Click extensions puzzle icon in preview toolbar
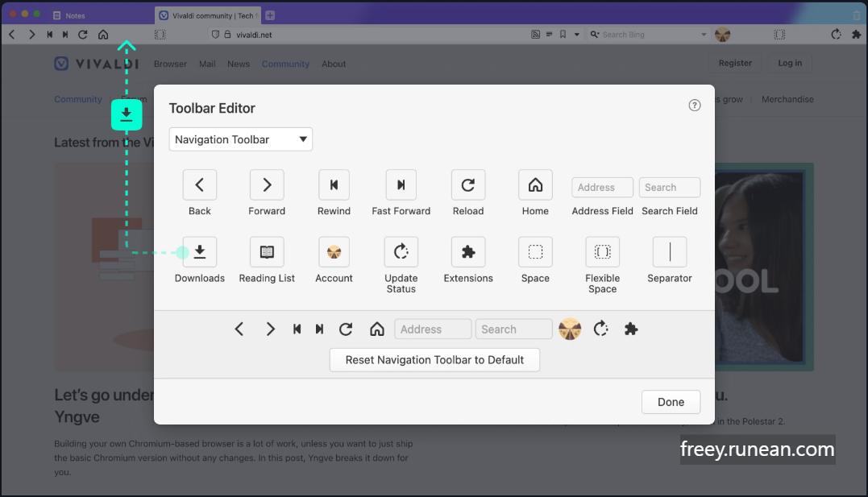This screenshot has width=868, height=497. pos(631,329)
